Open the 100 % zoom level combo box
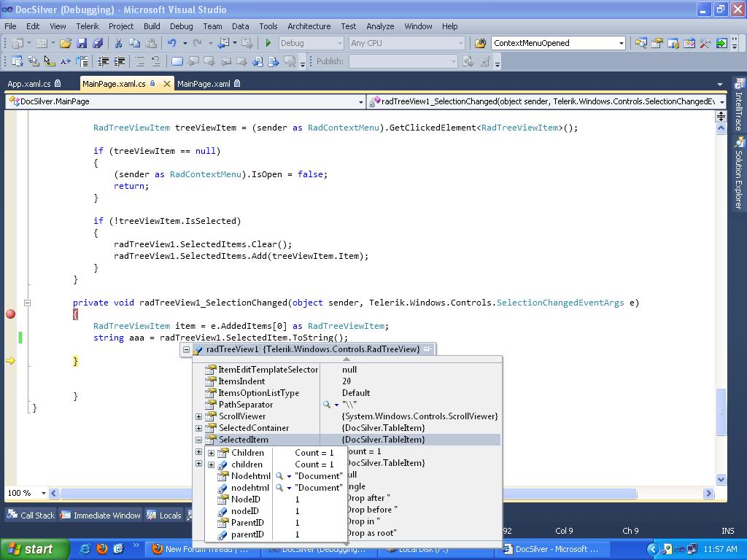 pyautogui.click(x=26, y=494)
